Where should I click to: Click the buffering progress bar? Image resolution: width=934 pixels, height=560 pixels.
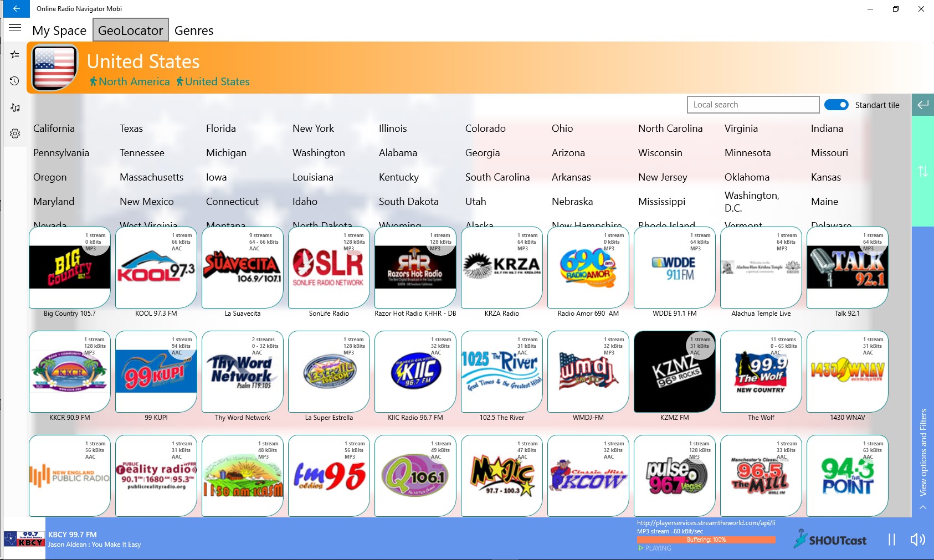click(706, 540)
